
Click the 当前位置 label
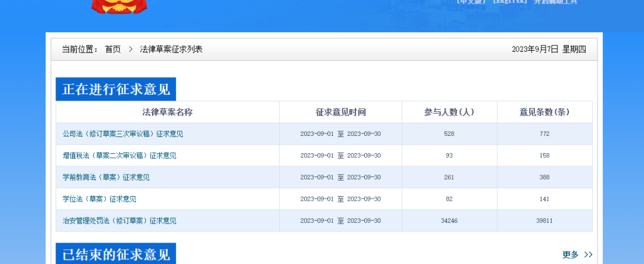80,49
